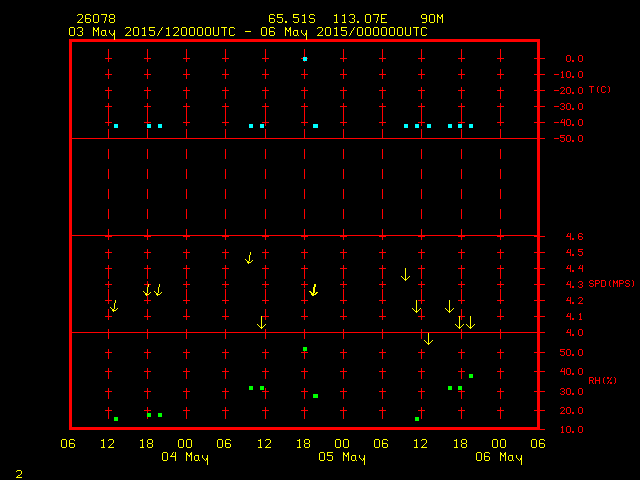Click the white wind arrow near 4.4
The image size is (640, 480).
point(405,274)
